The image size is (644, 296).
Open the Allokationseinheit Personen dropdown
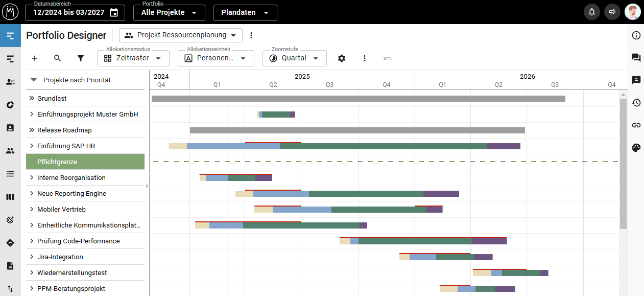pos(216,58)
